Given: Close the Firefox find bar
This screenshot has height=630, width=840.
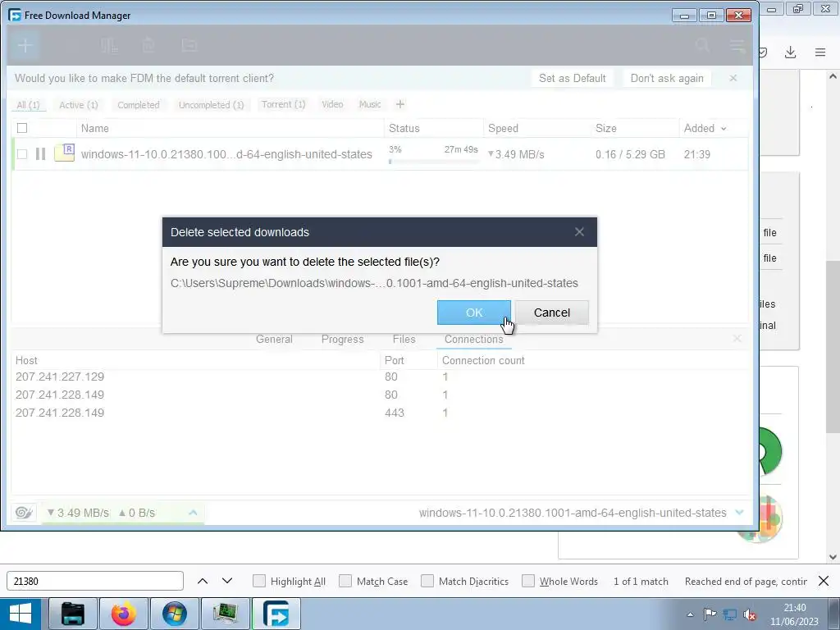Looking at the screenshot, I should point(824,581).
